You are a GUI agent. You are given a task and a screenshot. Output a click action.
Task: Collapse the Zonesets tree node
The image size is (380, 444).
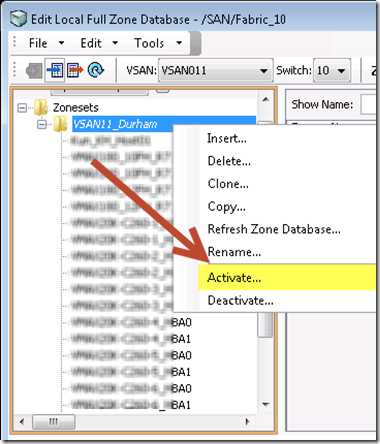click(x=22, y=108)
